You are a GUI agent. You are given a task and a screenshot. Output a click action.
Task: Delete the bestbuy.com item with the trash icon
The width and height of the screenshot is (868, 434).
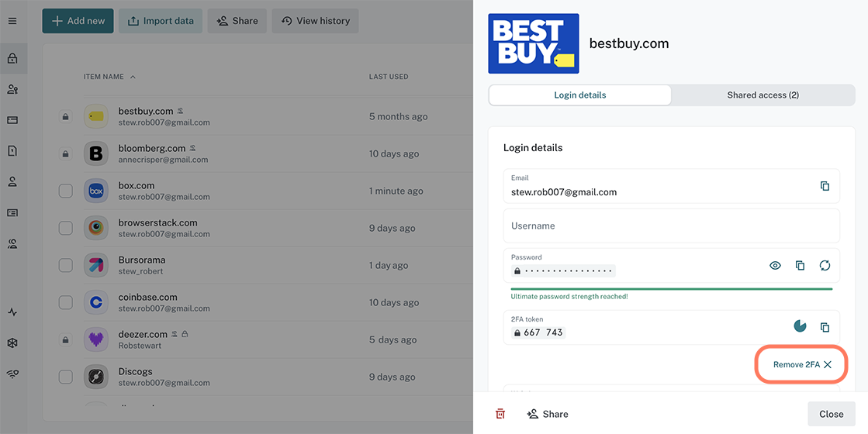pos(500,414)
